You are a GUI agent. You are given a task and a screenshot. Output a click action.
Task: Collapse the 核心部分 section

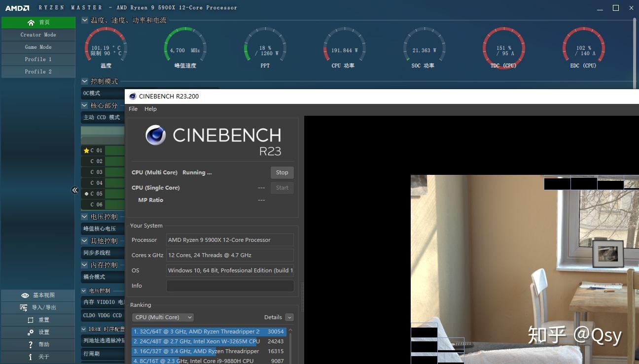click(x=85, y=105)
